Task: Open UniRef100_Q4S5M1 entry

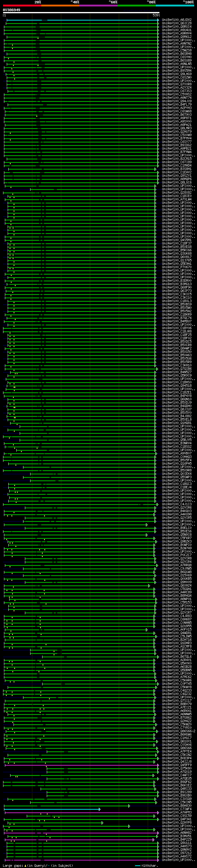Action: click(x=177, y=240)
